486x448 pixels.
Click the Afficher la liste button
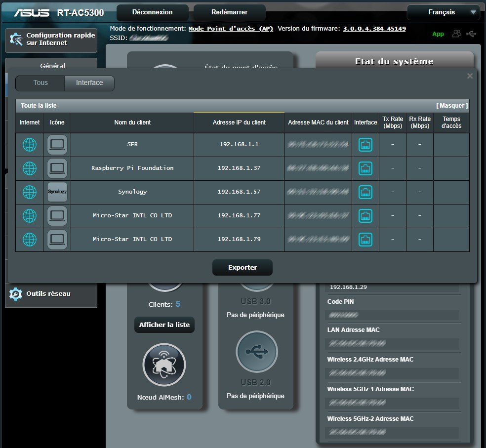pyautogui.click(x=164, y=325)
